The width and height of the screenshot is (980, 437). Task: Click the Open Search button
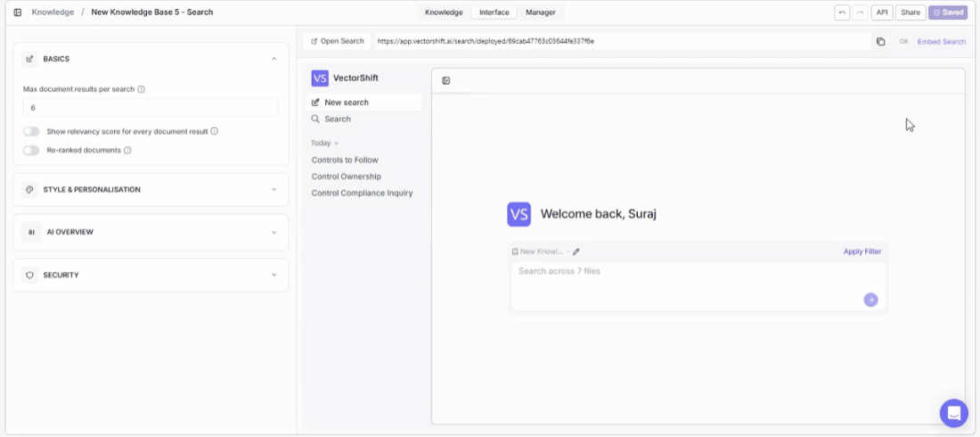point(337,41)
